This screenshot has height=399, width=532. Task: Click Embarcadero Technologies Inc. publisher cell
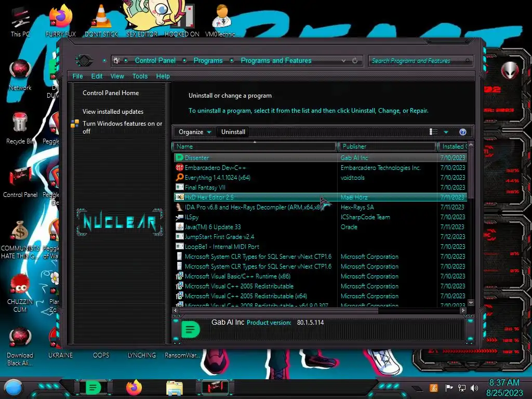click(x=381, y=168)
